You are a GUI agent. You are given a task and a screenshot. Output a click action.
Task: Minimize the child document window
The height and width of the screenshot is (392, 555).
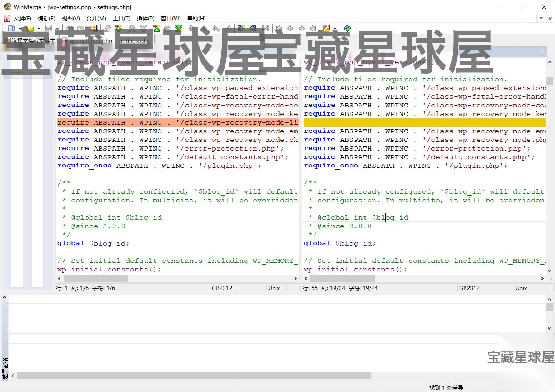532,19
